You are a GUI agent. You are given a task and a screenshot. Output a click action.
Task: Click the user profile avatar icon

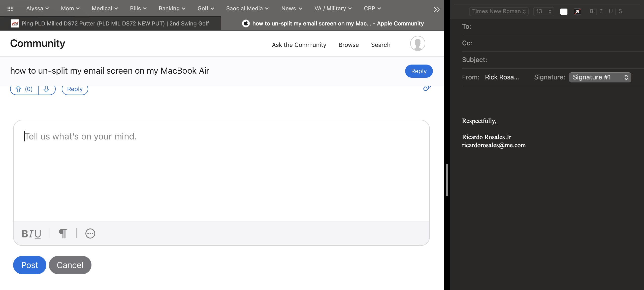[x=417, y=43]
